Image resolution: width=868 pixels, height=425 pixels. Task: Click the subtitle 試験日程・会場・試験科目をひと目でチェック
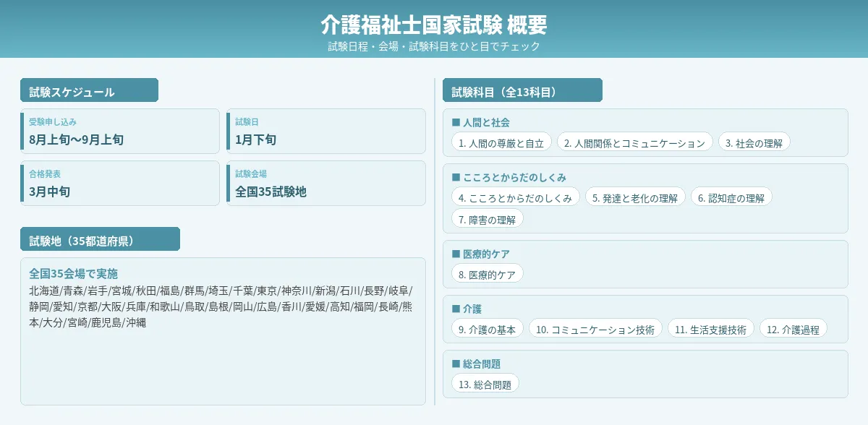click(434, 46)
